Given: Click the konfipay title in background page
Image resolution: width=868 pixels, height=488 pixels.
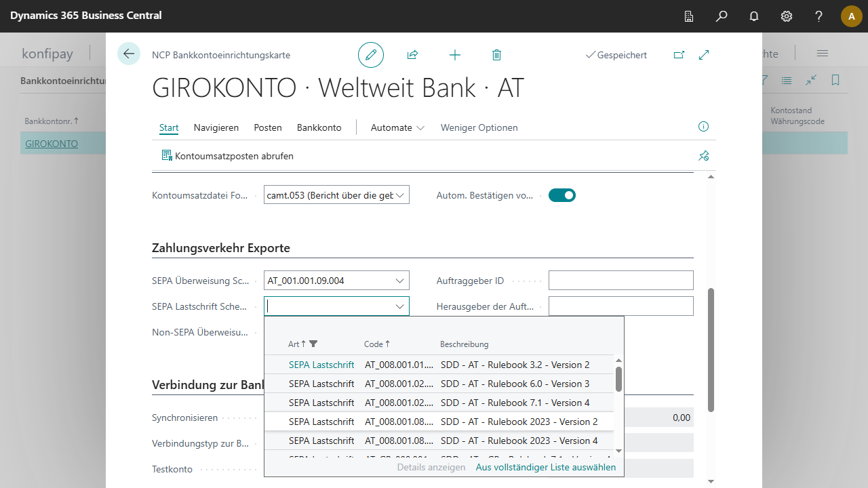Looking at the screenshot, I should 47,54.
